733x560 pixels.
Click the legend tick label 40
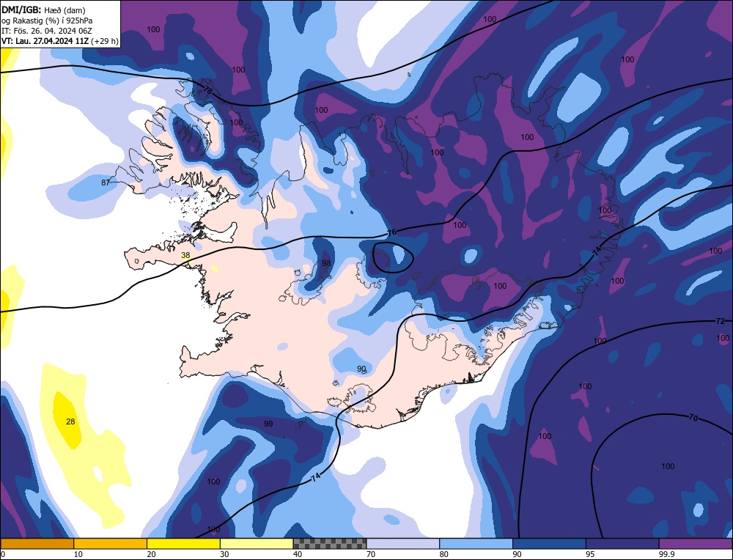coord(298,554)
